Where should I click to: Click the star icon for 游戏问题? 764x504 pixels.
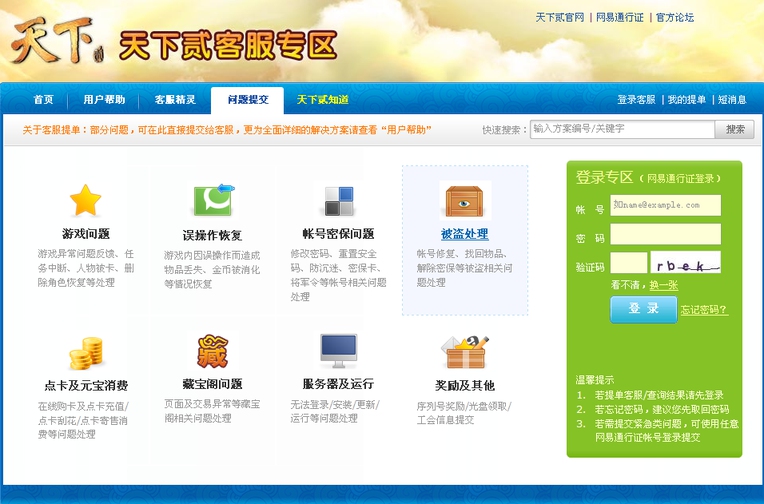86,201
